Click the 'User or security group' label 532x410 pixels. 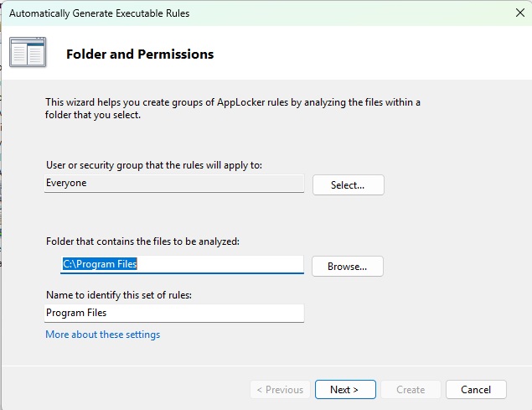tap(154, 165)
